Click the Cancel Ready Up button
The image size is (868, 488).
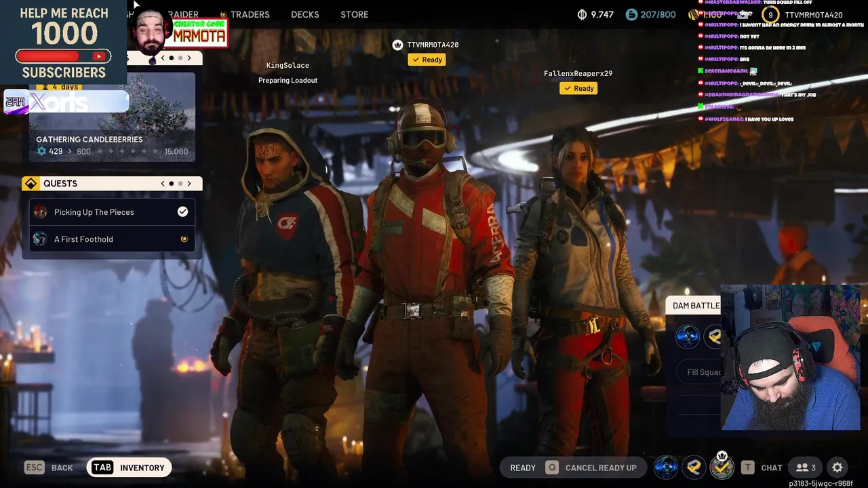tap(591, 468)
